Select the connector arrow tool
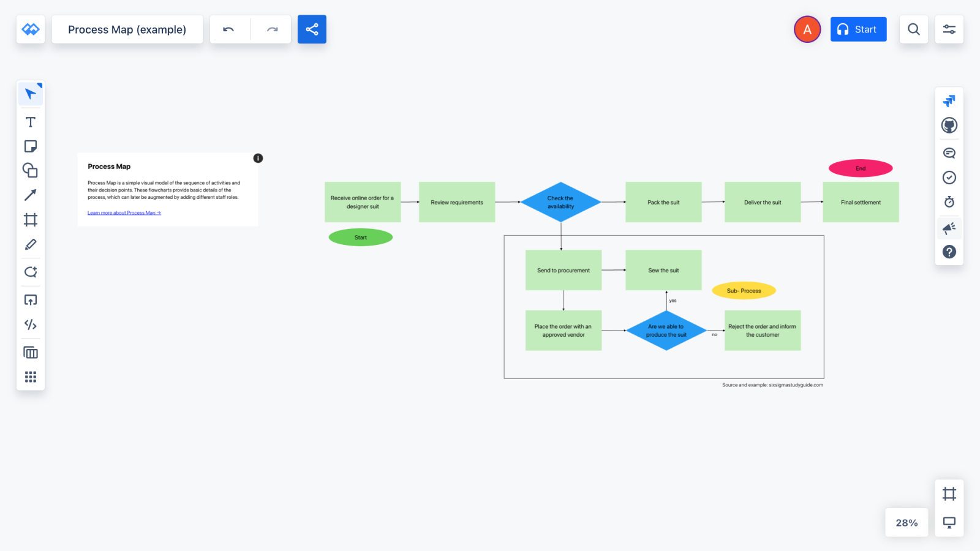The height and width of the screenshot is (551, 980). (30, 195)
